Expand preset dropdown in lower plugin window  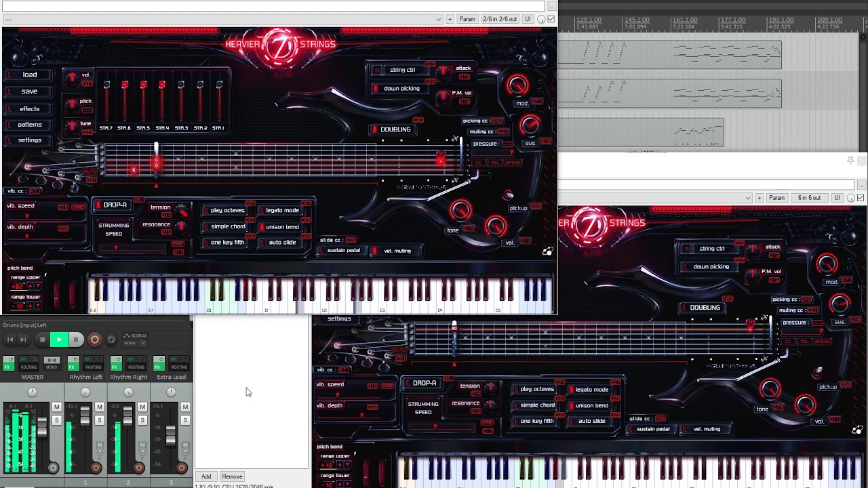[748, 197]
